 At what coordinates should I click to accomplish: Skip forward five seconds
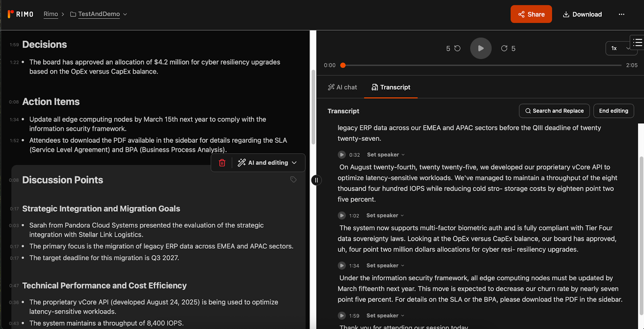click(x=508, y=48)
